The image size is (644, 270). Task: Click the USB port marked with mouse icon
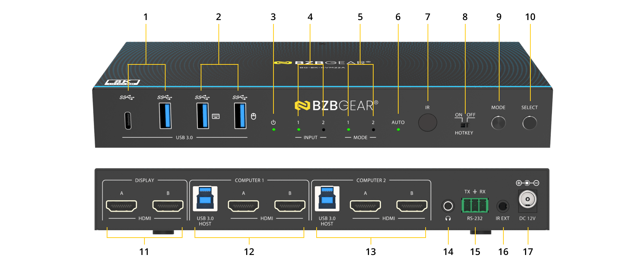click(x=240, y=115)
